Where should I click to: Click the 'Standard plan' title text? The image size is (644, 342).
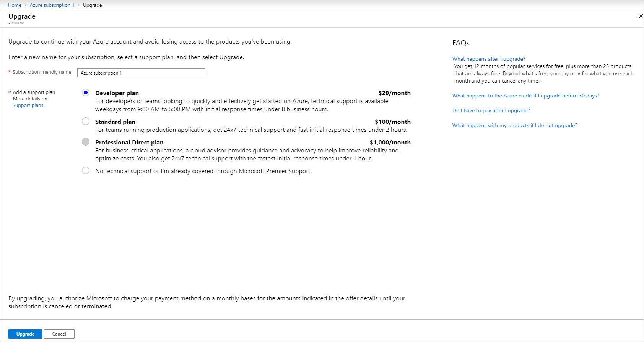click(x=115, y=122)
